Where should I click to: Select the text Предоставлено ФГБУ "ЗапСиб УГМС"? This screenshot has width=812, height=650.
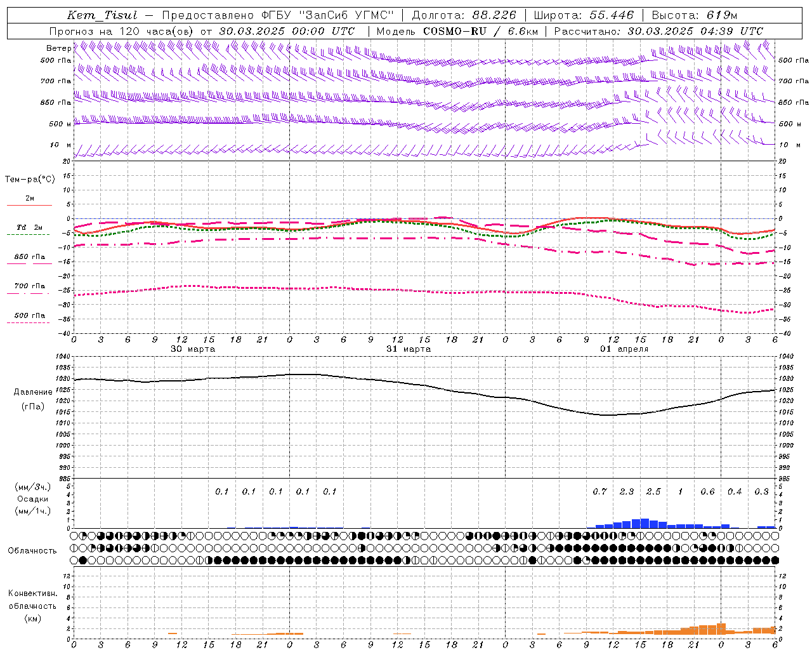point(278,15)
